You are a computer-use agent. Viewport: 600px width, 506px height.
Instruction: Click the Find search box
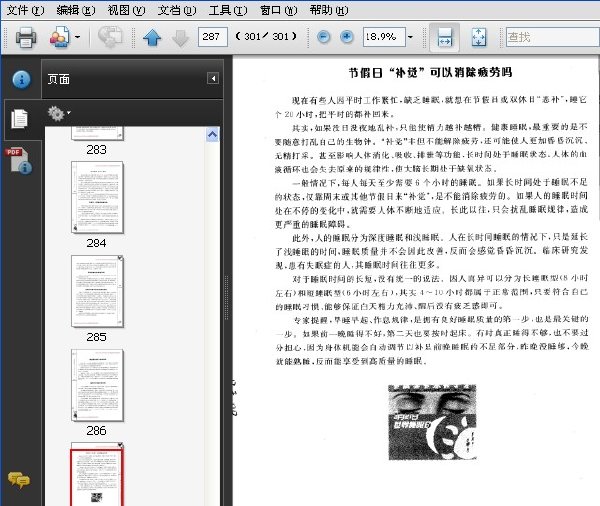tap(553, 37)
